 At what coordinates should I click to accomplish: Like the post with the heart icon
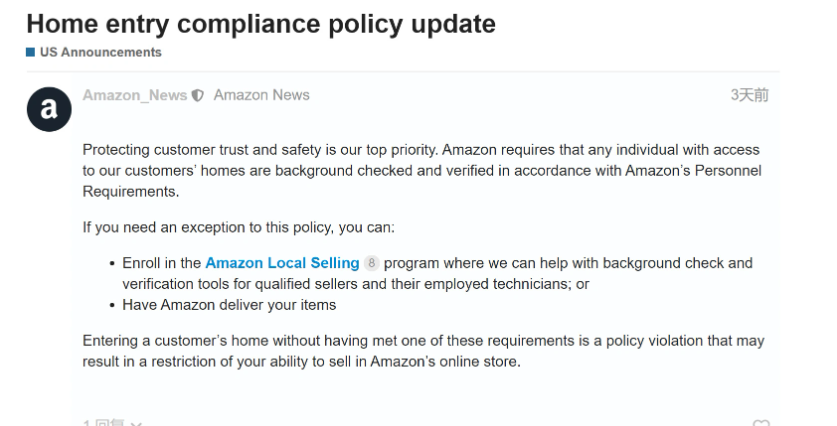coord(761,423)
